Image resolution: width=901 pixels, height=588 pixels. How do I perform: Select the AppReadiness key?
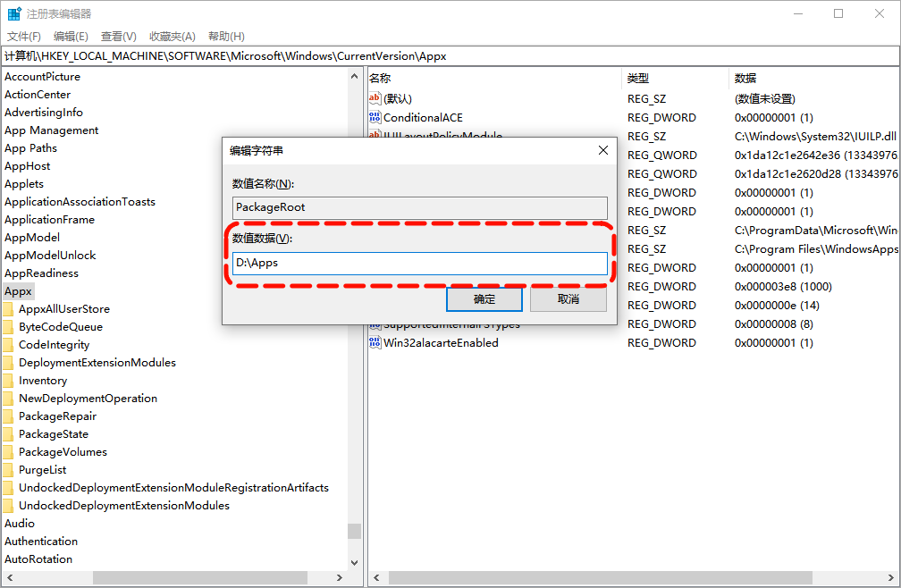pos(41,273)
